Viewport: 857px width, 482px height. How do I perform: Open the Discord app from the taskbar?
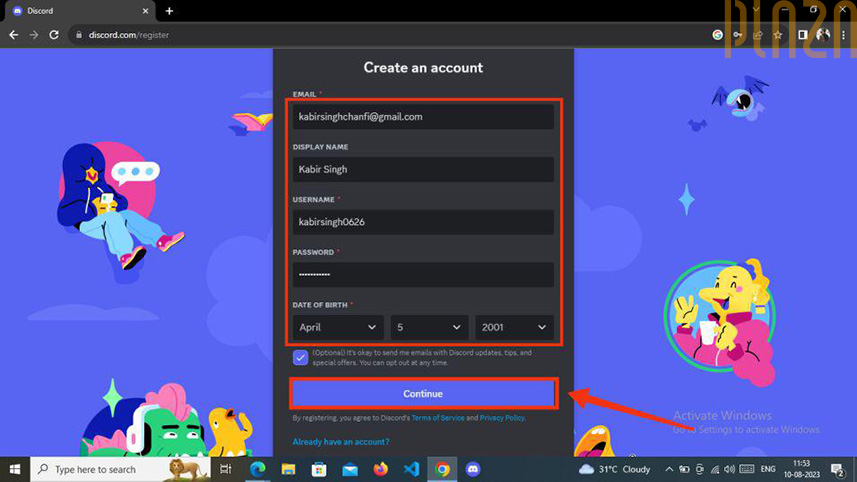pos(473,469)
